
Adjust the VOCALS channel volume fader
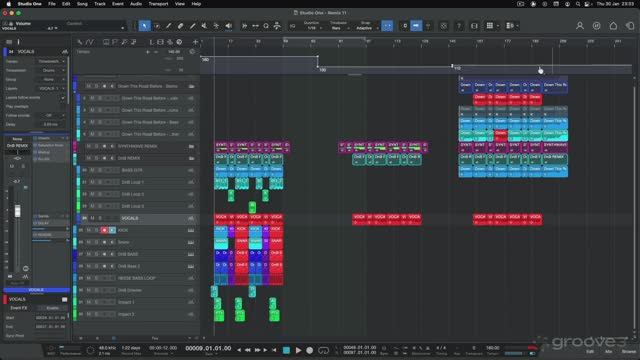click(x=18, y=211)
